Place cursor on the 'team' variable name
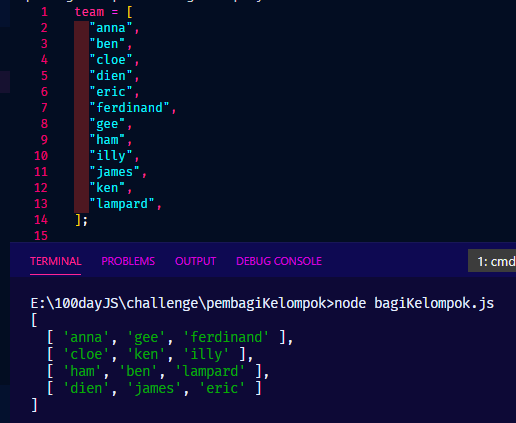The image size is (516, 423). point(89,12)
